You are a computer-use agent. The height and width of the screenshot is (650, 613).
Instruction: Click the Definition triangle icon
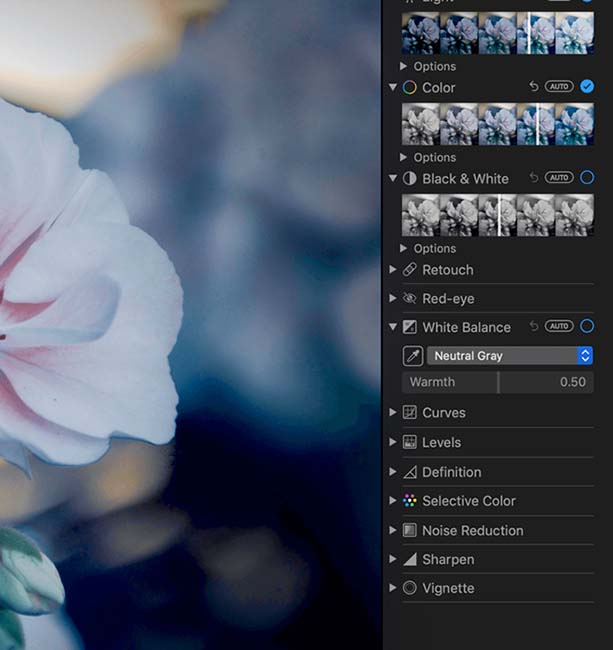pyautogui.click(x=409, y=472)
